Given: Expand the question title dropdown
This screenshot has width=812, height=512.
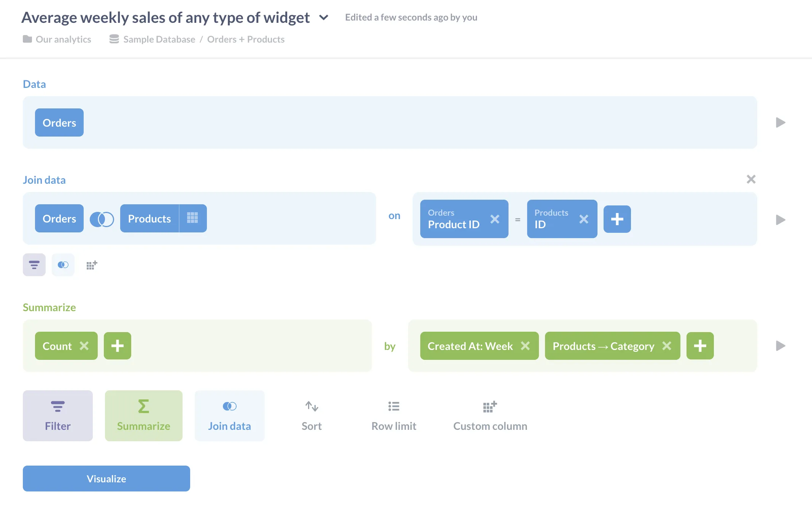Looking at the screenshot, I should tap(324, 17).
